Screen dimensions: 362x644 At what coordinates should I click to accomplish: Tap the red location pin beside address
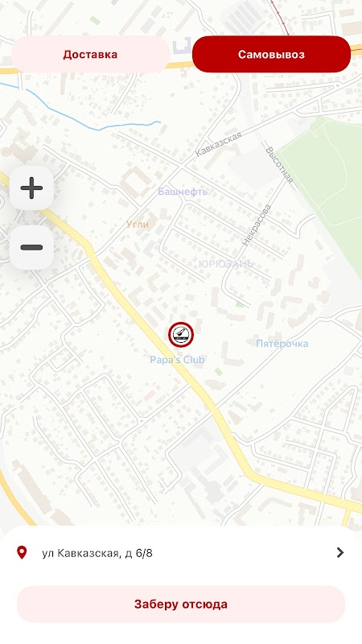tap(22, 552)
